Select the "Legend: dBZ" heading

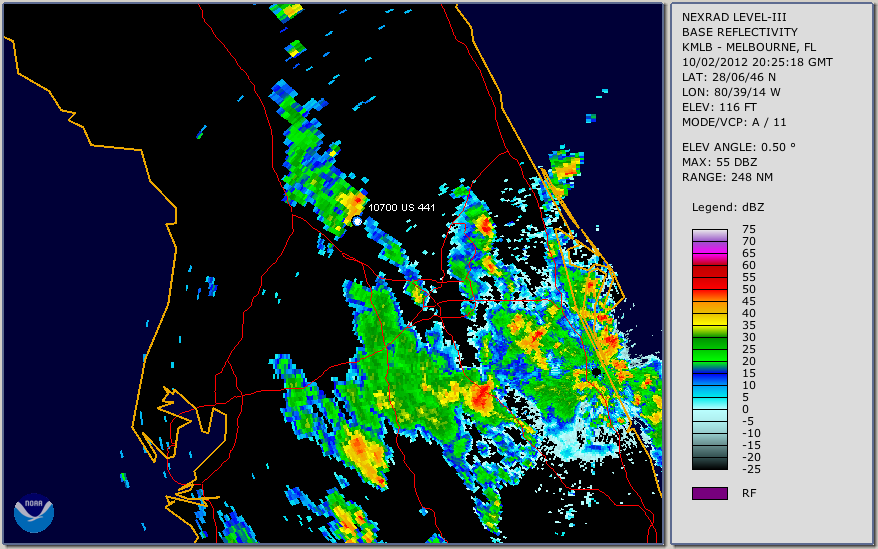pyautogui.click(x=728, y=207)
